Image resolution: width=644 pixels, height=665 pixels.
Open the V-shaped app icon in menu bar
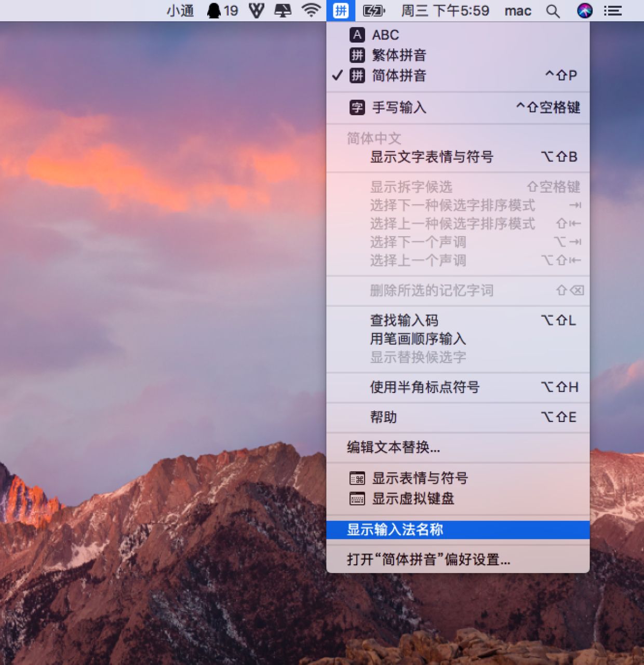point(256,10)
